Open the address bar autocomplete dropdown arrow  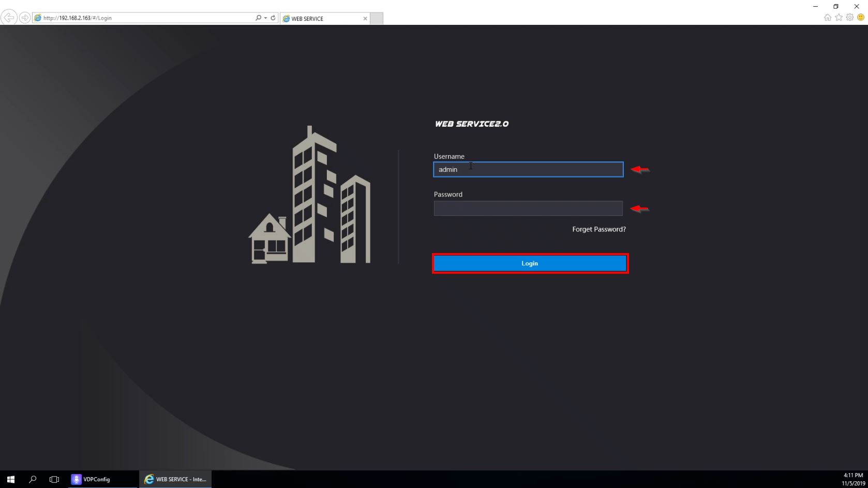click(x=266, y=18)
